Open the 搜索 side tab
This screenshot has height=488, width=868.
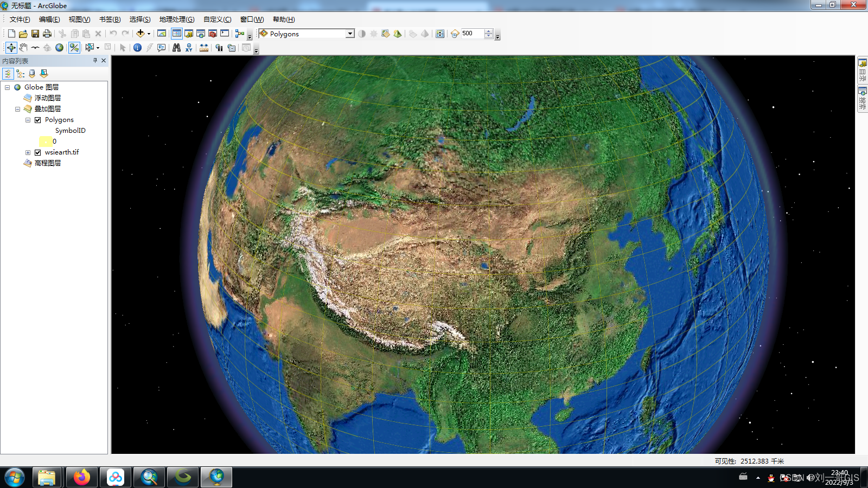coord(862,99)
